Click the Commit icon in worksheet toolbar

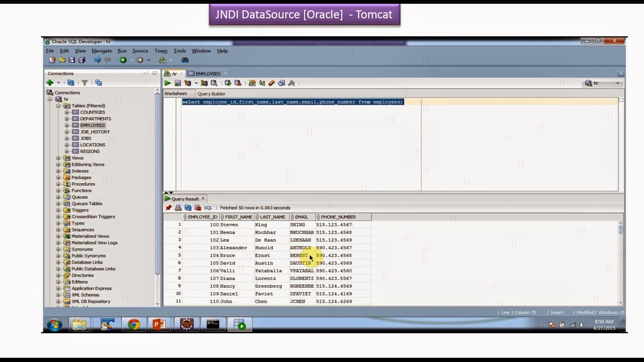pos(228,83)
